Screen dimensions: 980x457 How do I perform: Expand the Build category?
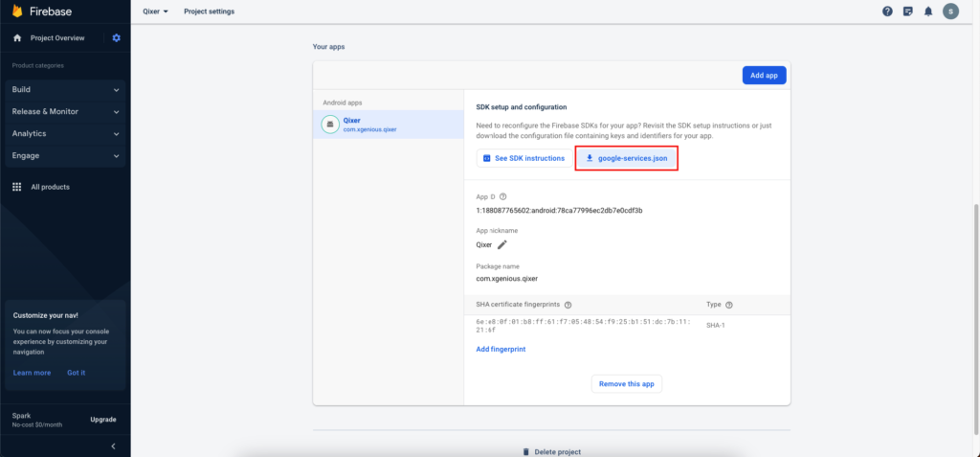(x=65, y=89)
